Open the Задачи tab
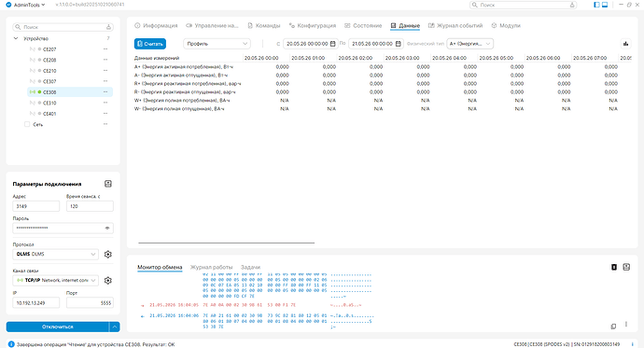 click(x=250, y=267)
